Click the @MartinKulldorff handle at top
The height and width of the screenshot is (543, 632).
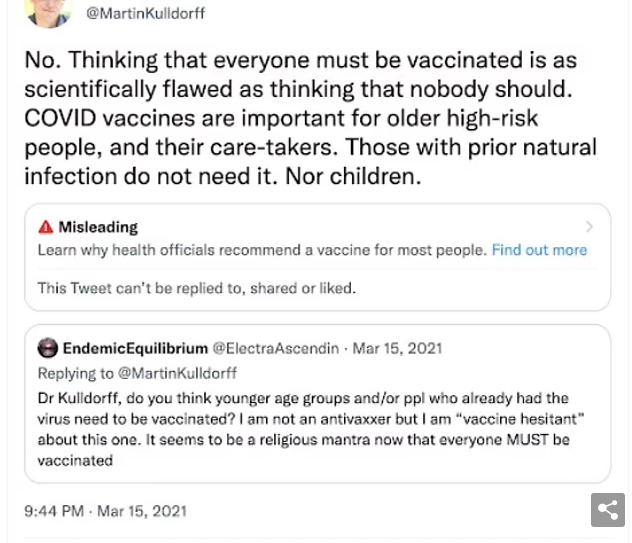[x=146, y=13]
